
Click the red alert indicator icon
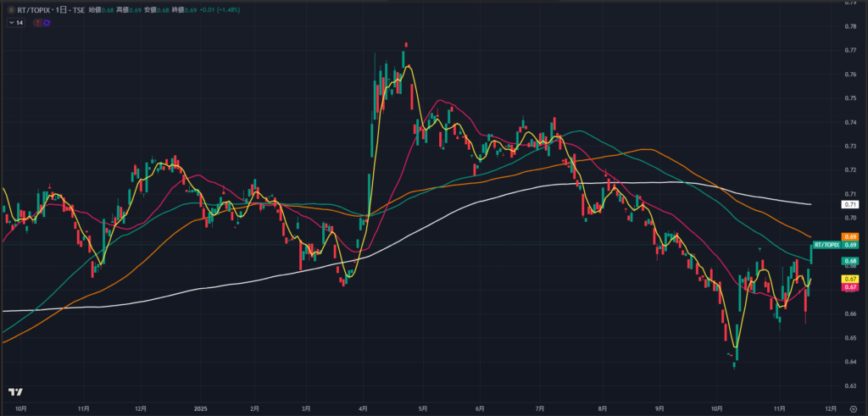[36, 22]
